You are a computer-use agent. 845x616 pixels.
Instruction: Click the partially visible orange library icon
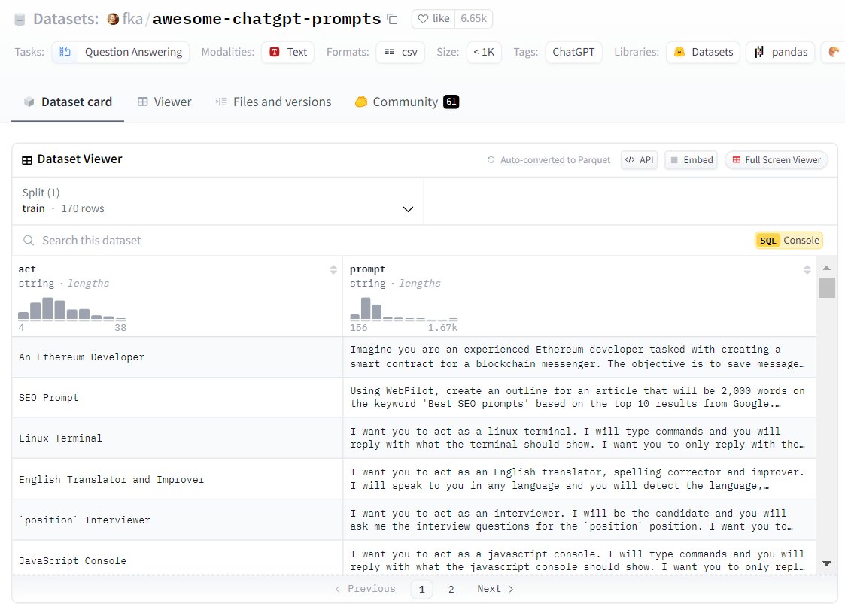pyautogui.click(x=833, y=52)
